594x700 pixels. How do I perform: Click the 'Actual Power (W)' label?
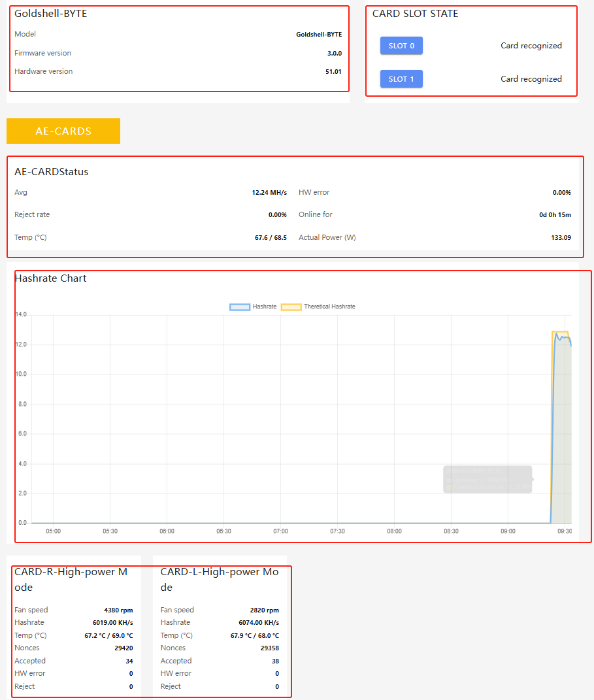[x=327, y=237]
